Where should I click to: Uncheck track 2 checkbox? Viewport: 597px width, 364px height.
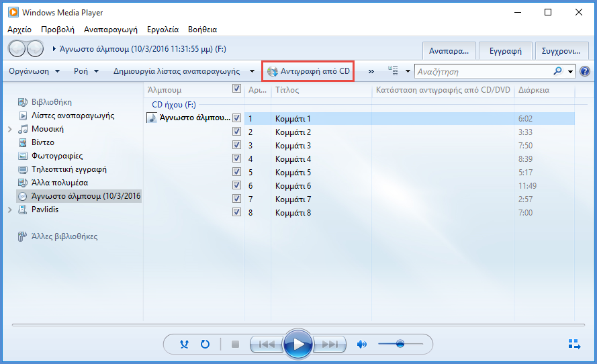pos(236,132)
